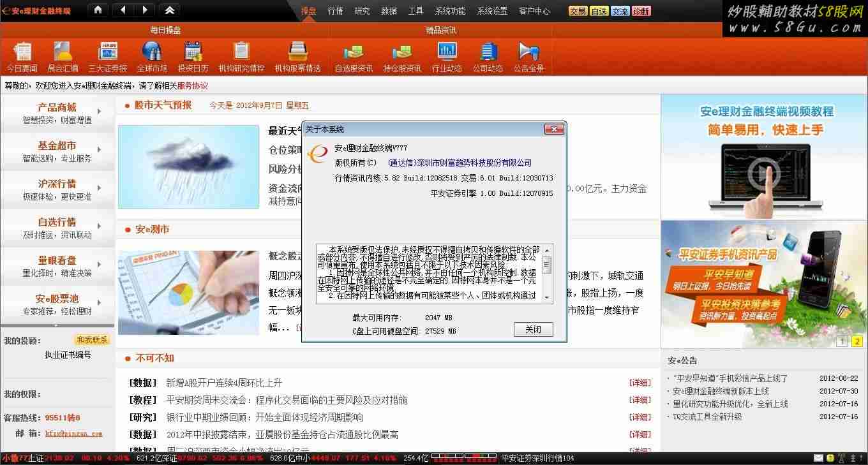Navigate forward with right arrow

144,10
